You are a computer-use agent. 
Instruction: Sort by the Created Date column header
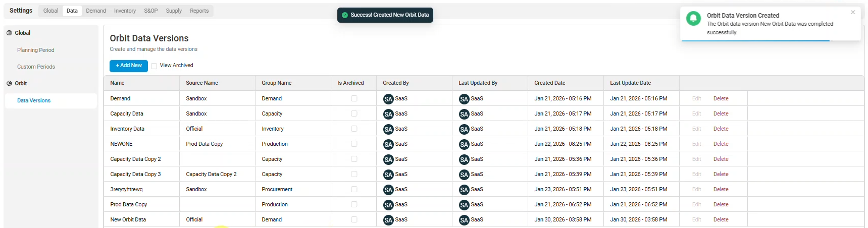point(549,83)
